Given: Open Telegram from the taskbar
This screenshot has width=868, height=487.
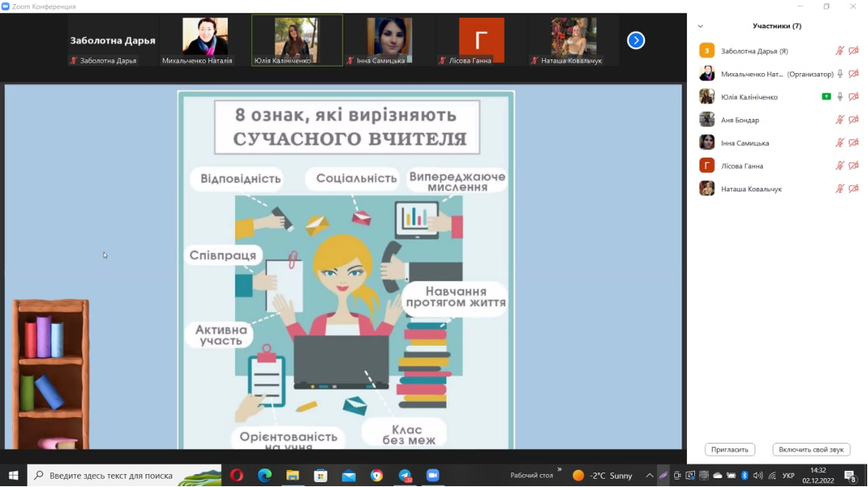Looking at the screenshot, I should pos(405,476).
